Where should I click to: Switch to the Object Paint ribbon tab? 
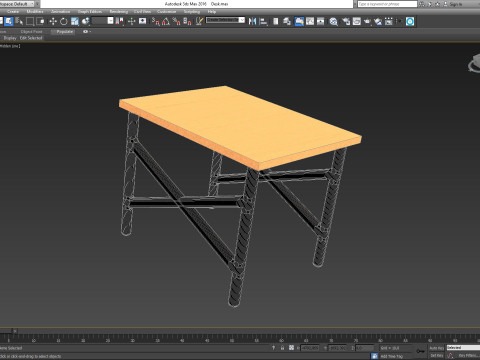(31, 32)
